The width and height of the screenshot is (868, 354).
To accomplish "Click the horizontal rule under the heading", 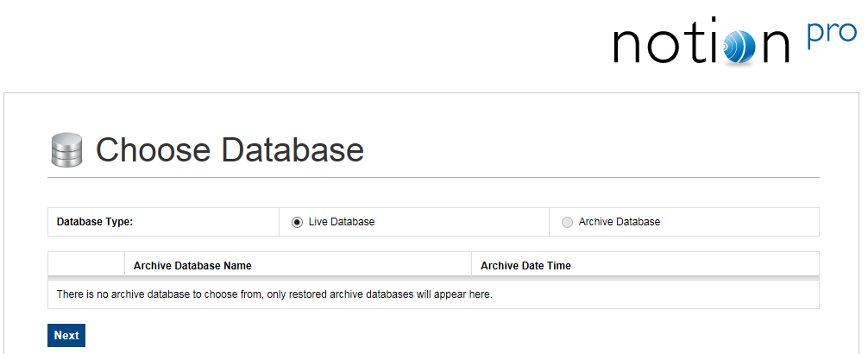I will [x=433, y=177].
